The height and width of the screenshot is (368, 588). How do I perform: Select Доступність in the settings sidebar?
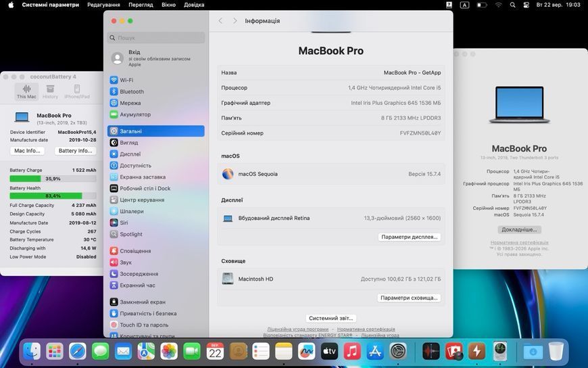(x=155, y=166)
